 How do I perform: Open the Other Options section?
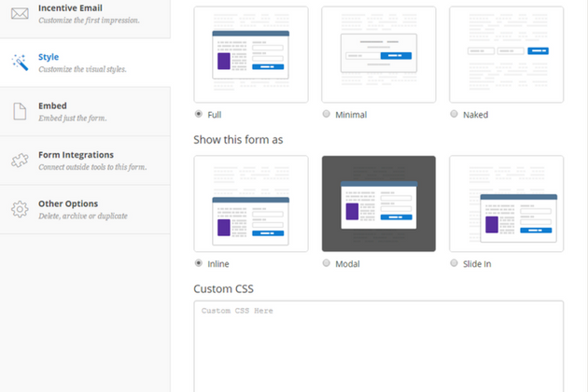pos(85,209)
